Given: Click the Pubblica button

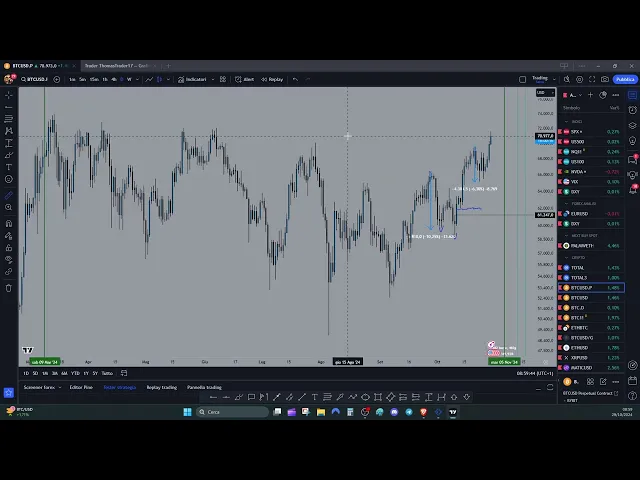Looking at the screenshot, I should click(x=625, y=79).
